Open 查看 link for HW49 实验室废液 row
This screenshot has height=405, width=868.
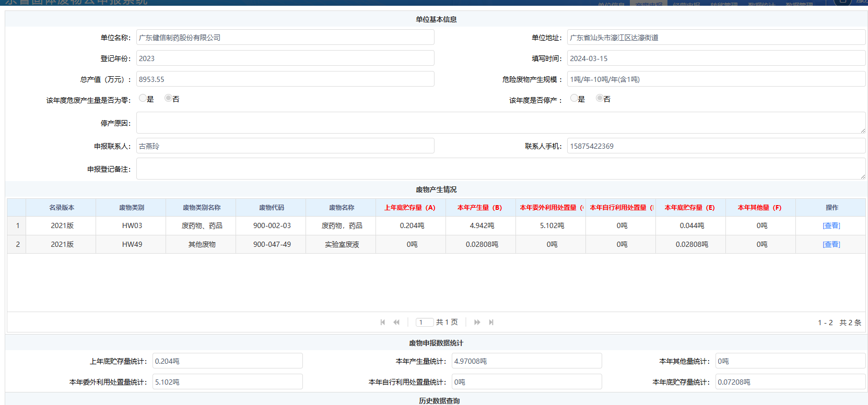click(831, 245)
